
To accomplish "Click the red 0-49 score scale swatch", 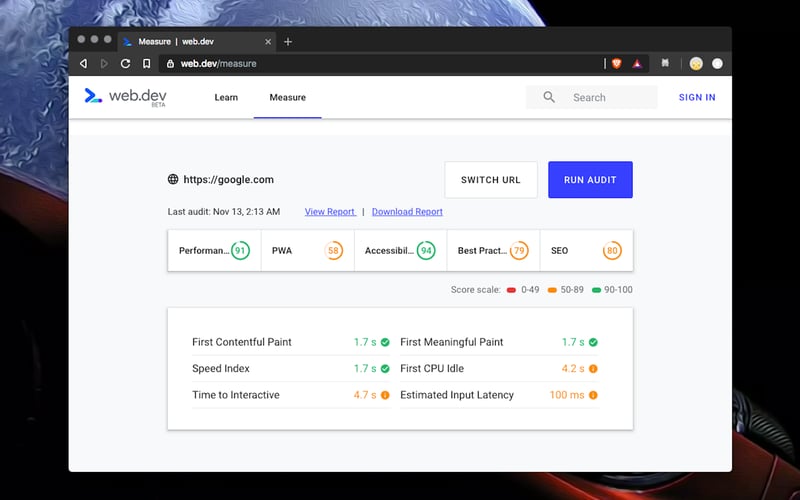I will coord(511,290).
